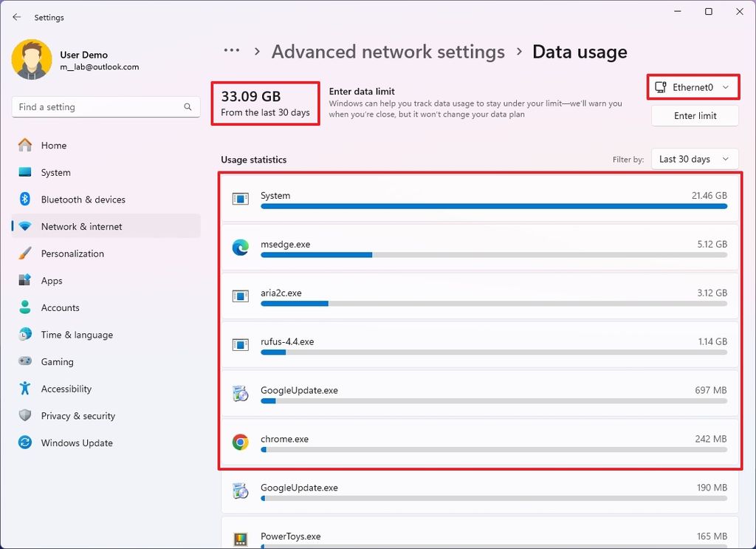Click the Enter limit button
Screen dimensions: 756x549
694,115
